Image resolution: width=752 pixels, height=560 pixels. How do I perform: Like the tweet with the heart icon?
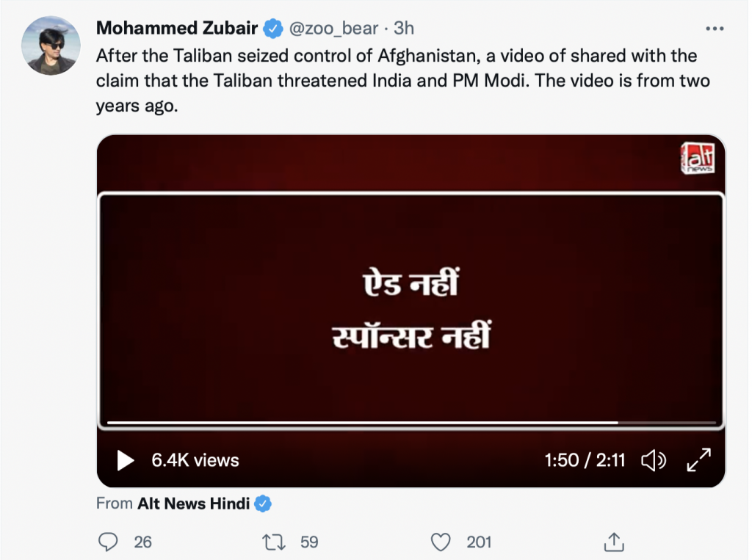pyautogui.click(x=440, y=542)
